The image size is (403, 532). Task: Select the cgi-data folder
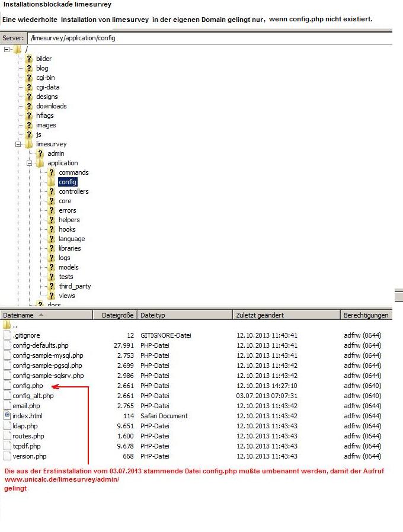tap(48, 87)
